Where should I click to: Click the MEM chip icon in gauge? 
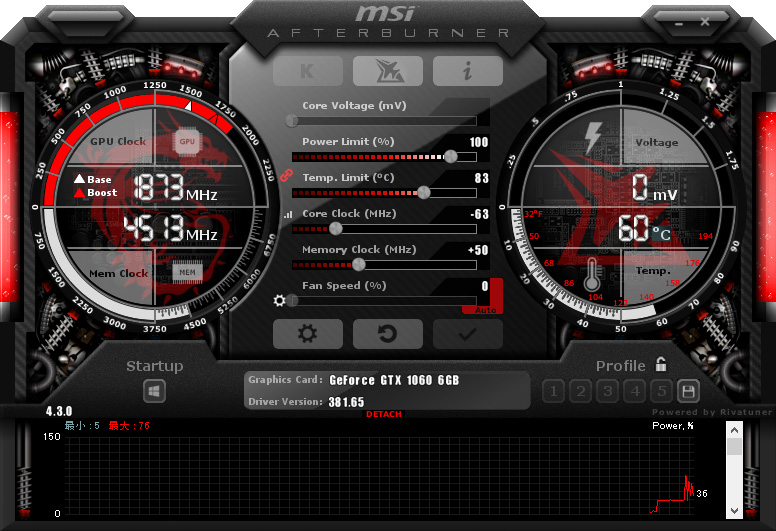tap(187, 272)
